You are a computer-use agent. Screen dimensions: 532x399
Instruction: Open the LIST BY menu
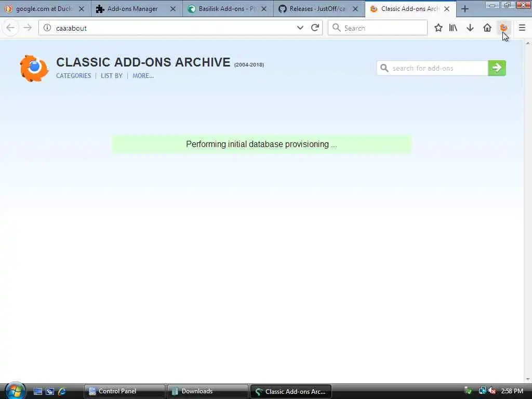[112, 76]
